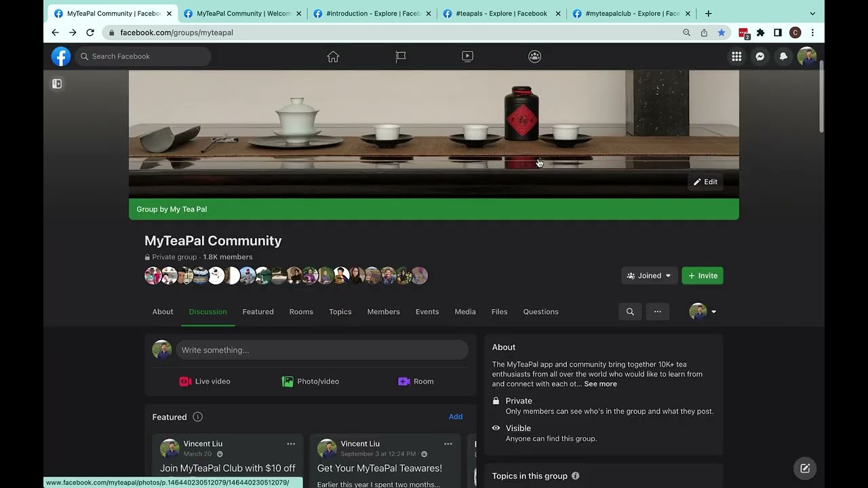Click Add in Featured section
The height and width of the screenshot is (488, 868).
(x=456, y=417)
